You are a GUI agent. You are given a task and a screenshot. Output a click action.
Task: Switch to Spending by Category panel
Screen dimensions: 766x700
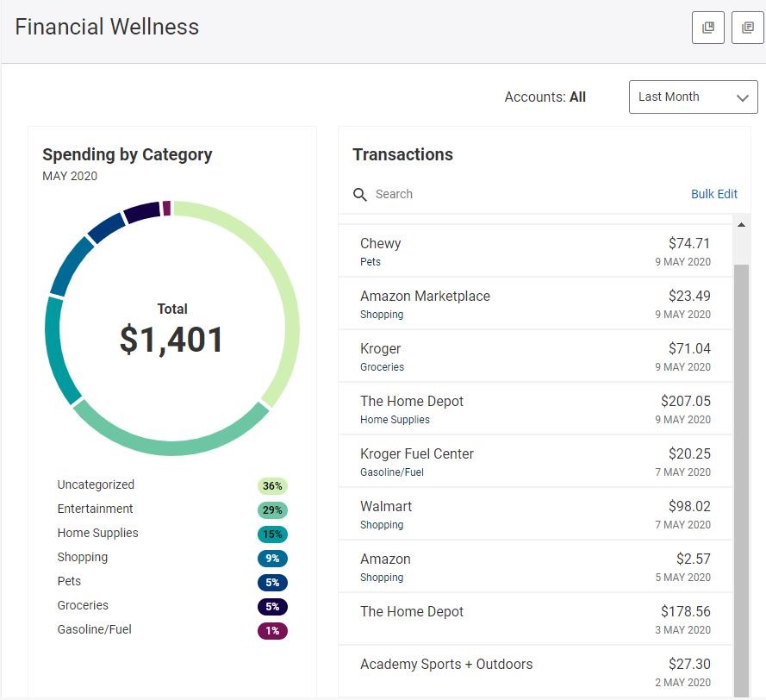coord(127,154)
